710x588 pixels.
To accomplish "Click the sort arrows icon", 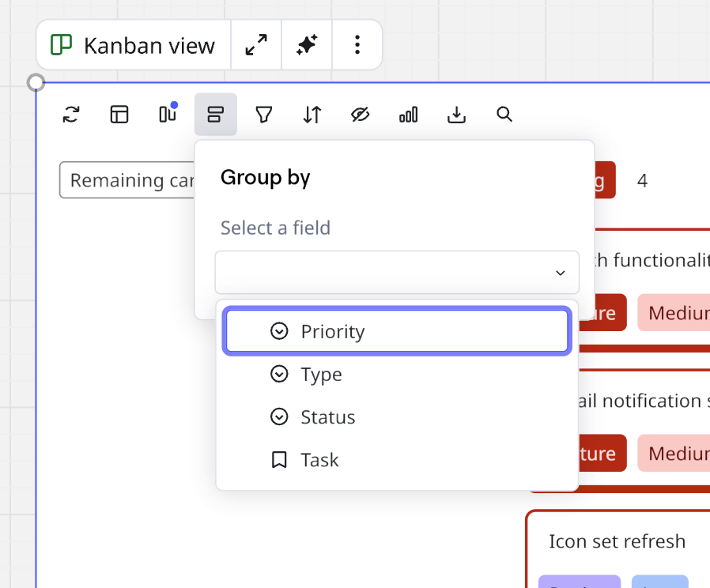I will [x=312, y=115].
